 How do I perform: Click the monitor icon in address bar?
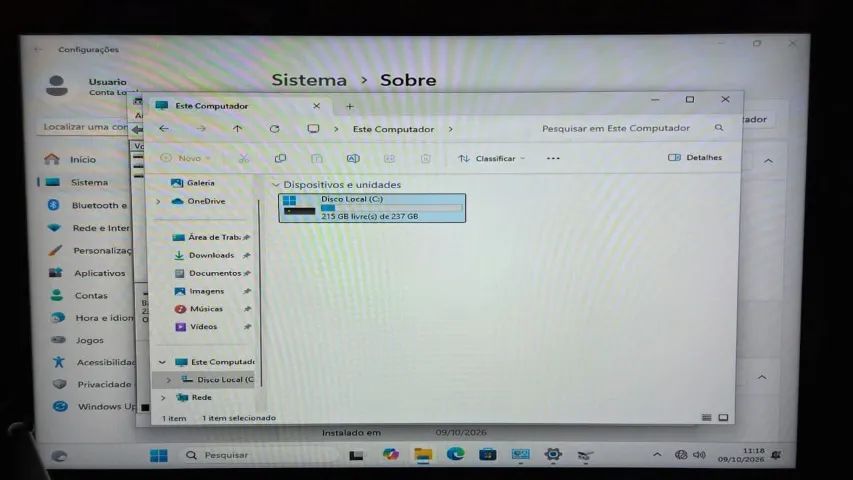[x=313, y=128]
